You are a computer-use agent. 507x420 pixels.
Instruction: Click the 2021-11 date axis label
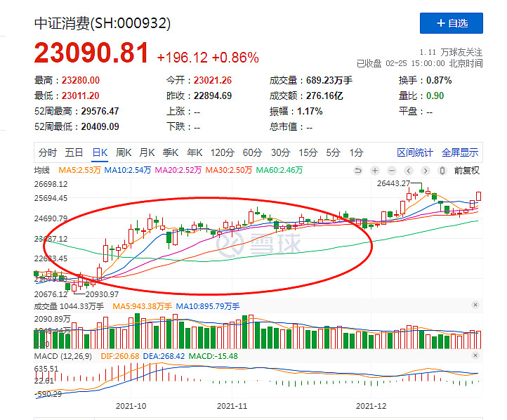[x=232, y=406]
